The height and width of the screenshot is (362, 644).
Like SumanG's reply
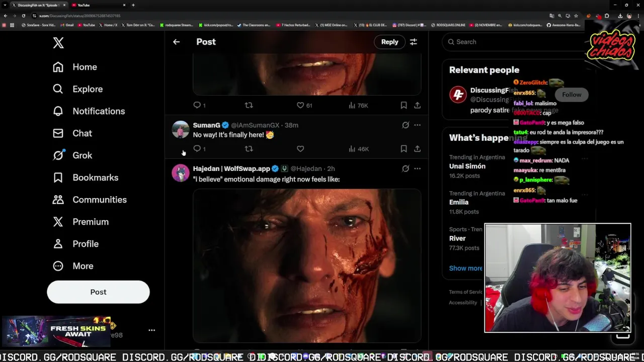pyautogui.click(x=300, y=148)
